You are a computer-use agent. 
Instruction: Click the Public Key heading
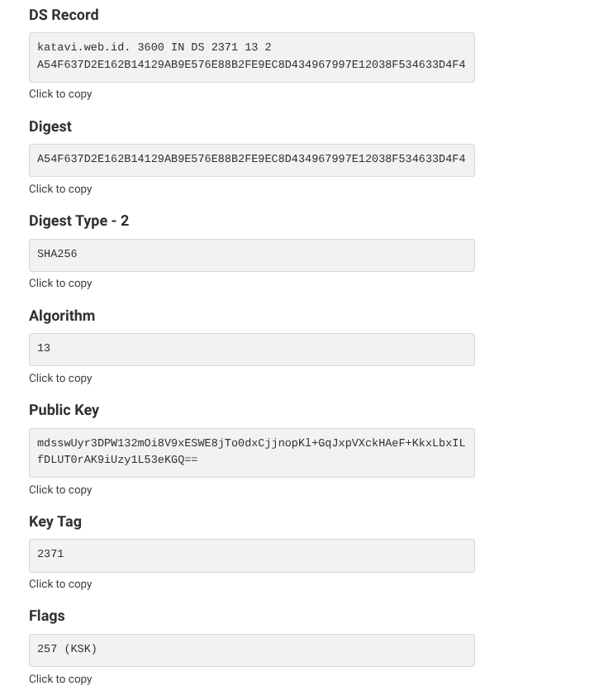click(64, 410)
